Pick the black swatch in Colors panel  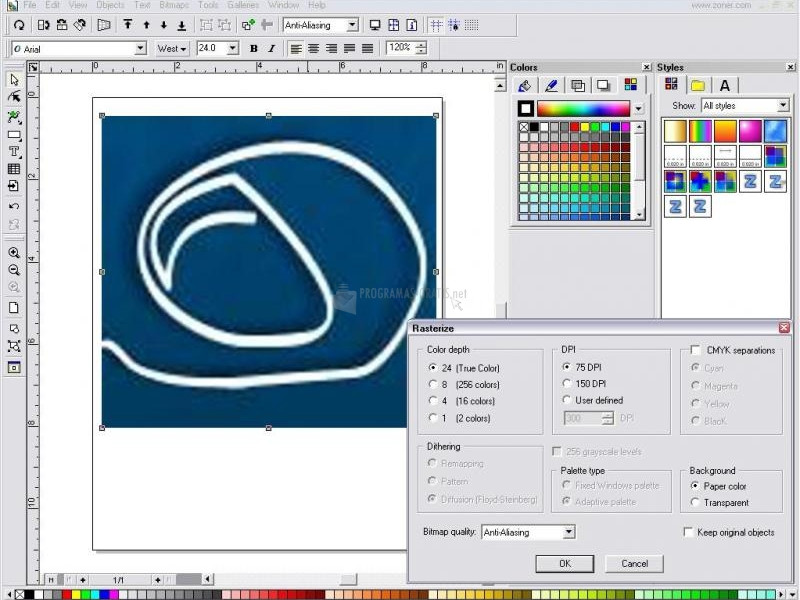tap(534, 127)
